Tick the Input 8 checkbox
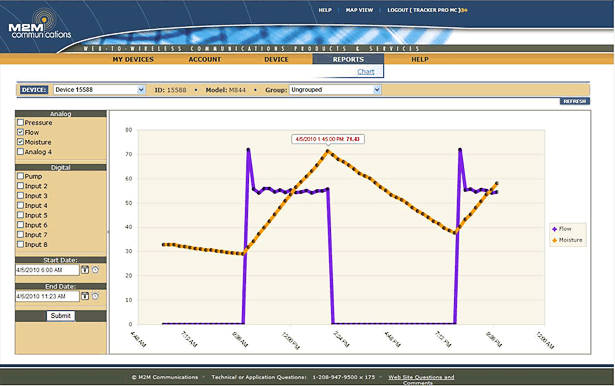Screen dimensions: 615x386 pos(20,244)
